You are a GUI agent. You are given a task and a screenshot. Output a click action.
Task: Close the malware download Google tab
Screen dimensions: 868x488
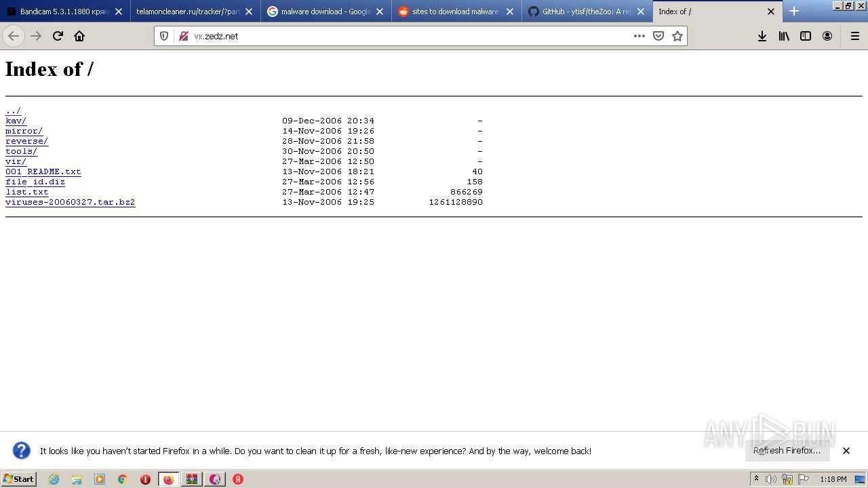tap(379, 12)
